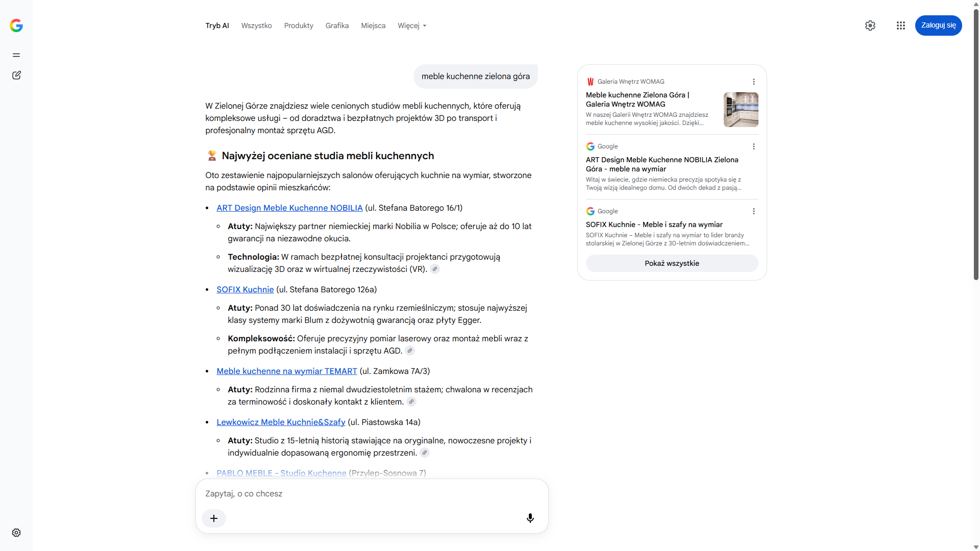Image resolution: width=980 pixels, height=551 pixels.
Task: Click the Zaloguj się button
Action: (938, 26)
